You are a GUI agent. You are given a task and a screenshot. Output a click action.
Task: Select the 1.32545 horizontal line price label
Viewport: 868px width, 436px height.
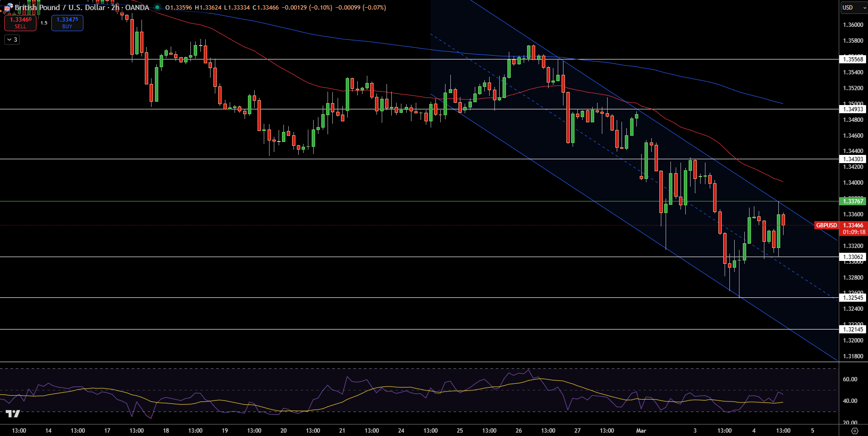tap(853, 298)
